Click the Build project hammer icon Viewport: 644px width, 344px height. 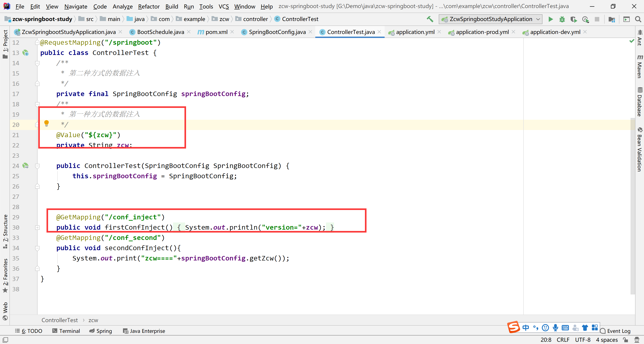pos(430,19)
